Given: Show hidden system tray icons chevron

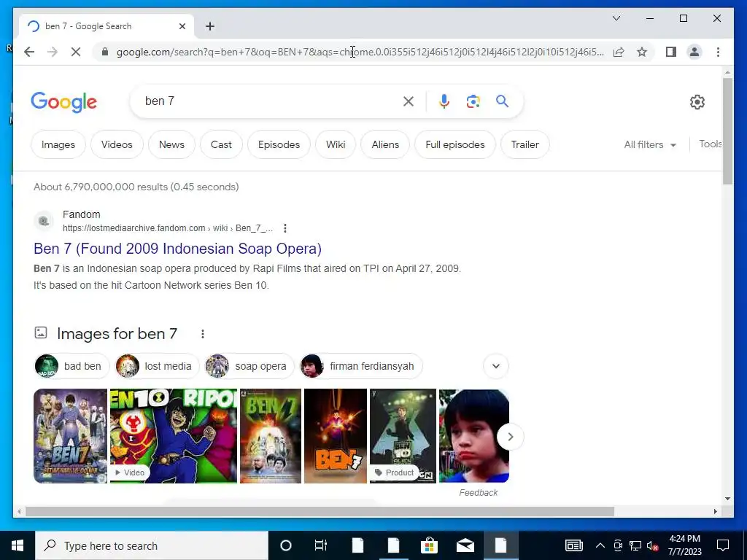Looking at the screenshot, I should [x=600, y=545].
